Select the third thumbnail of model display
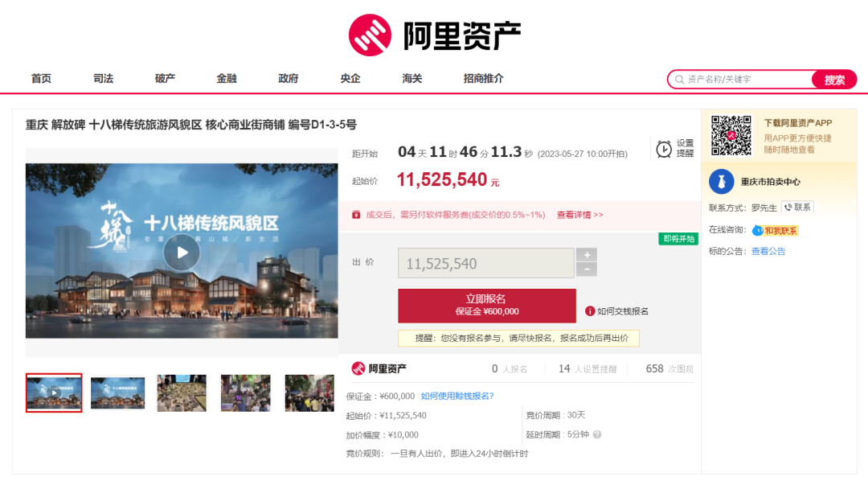The height and width of the screenshot is (481, 868). click(182, 393)
